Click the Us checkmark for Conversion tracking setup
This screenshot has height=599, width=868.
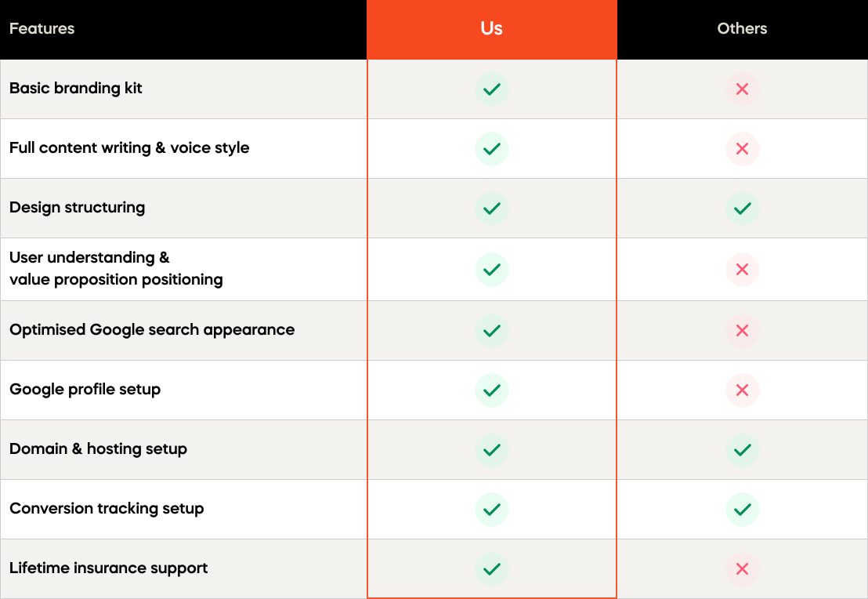(x=492, y=510)
